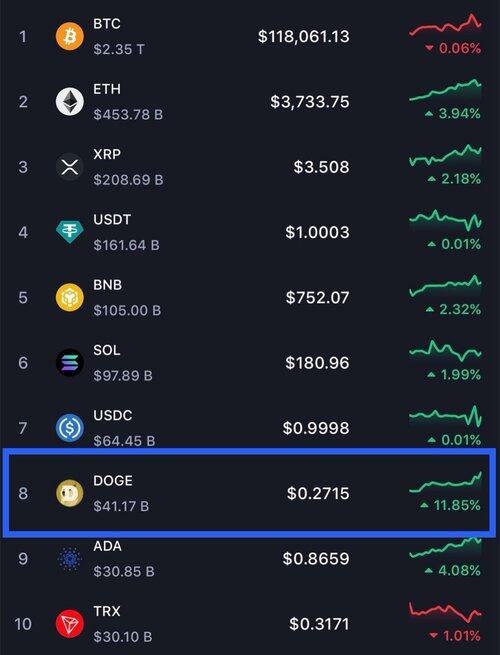Open the DOGE green sparkline chart

click(445, 483)
